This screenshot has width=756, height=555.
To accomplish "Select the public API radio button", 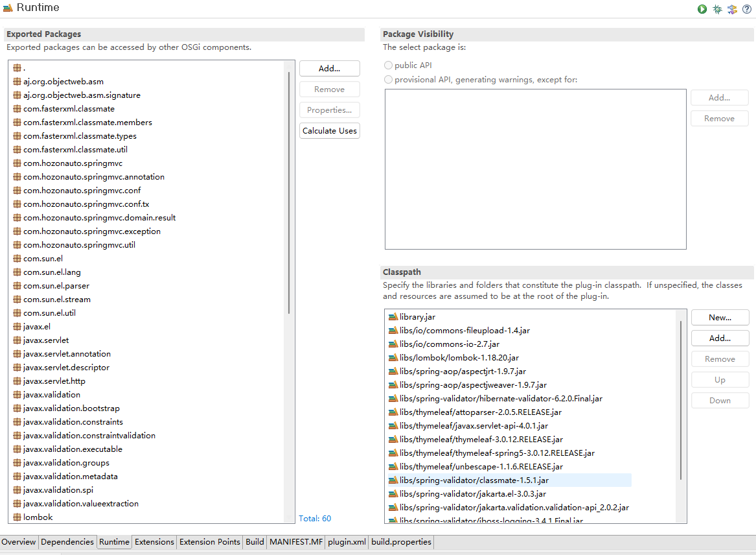I will pos(388,65).
